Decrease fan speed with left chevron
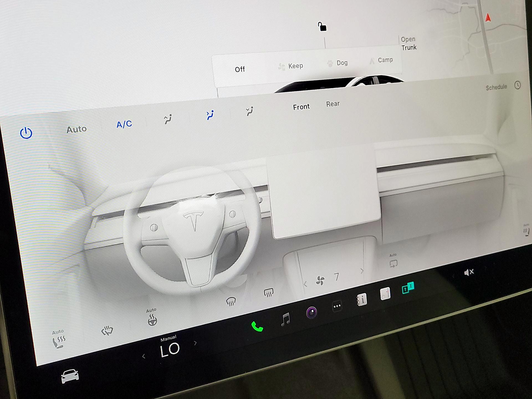 (305, 284)
